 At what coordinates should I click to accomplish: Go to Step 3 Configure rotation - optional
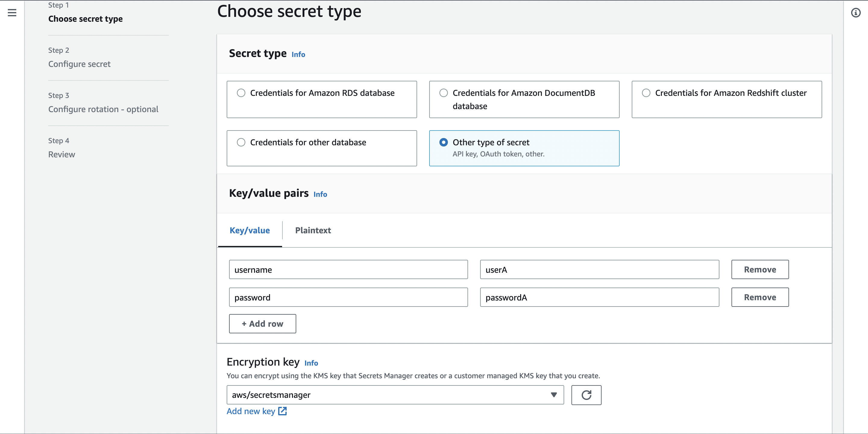click(x=103, y=109)
